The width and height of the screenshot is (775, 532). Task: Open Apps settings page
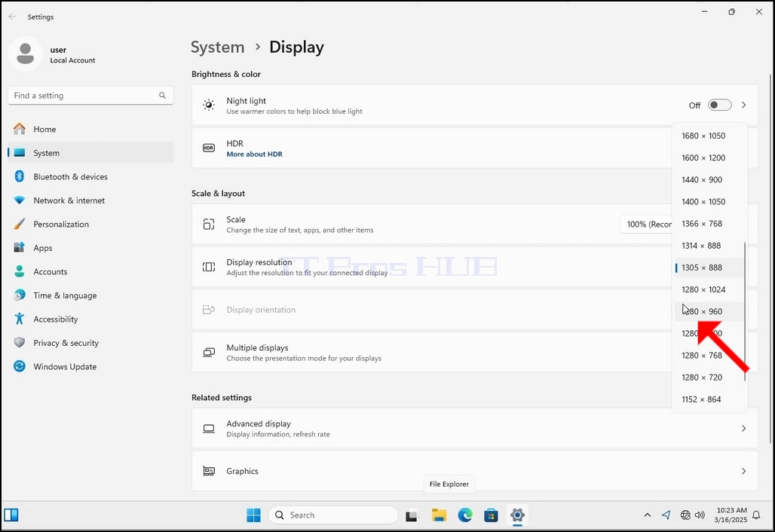coord(90,247)
